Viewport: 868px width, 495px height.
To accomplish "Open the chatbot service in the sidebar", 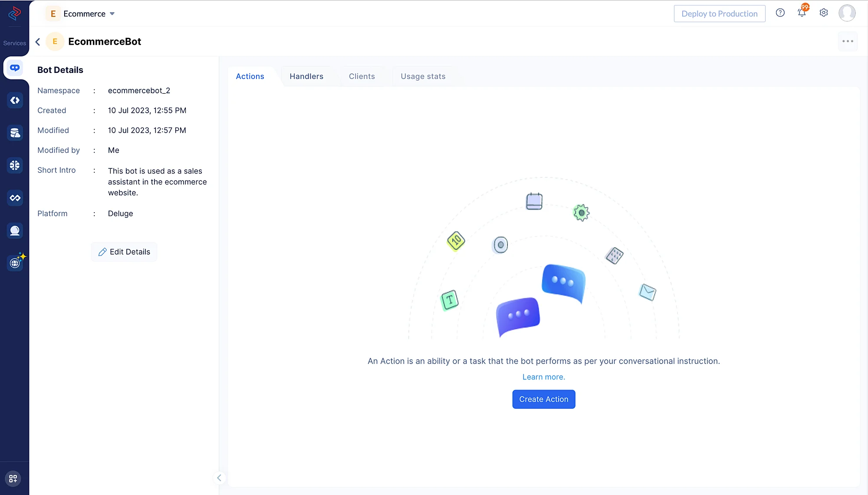I will click(x=15, y=68).
